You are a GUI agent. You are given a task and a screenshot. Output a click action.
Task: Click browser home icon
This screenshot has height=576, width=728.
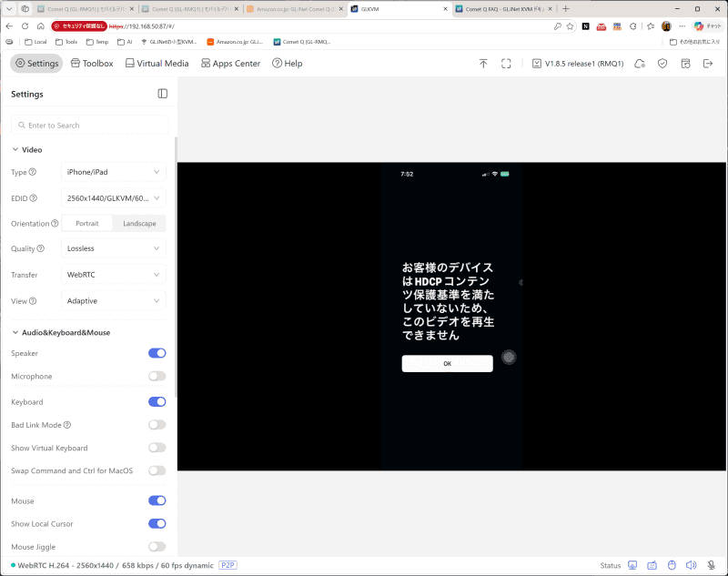coord(41,26)
